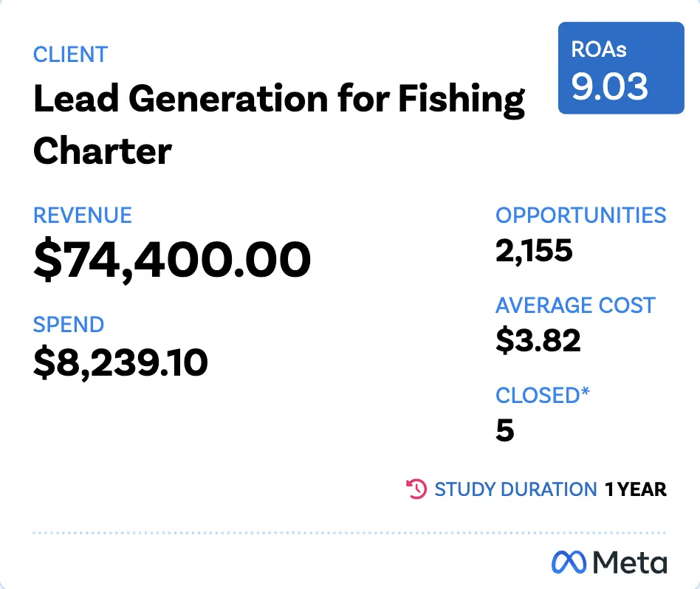The image size is (700, 589).
Task: Click the REVENUE label
Action: tap(83, 216)
